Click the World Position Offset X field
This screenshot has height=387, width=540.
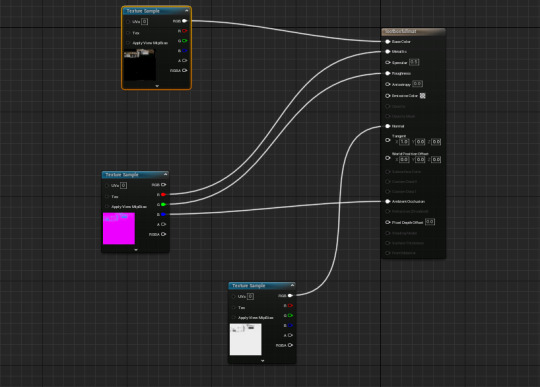pos(404,159)
